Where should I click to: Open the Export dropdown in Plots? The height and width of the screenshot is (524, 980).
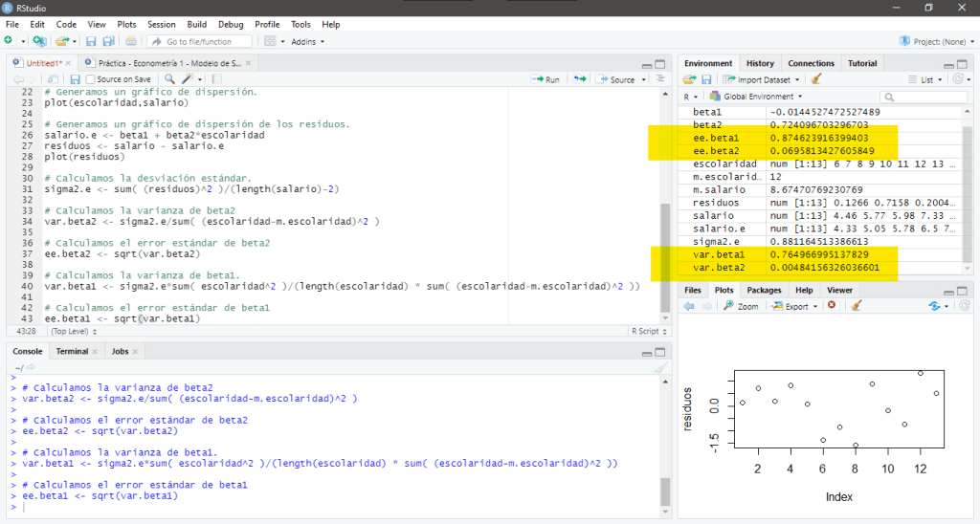tap(796, 306)
